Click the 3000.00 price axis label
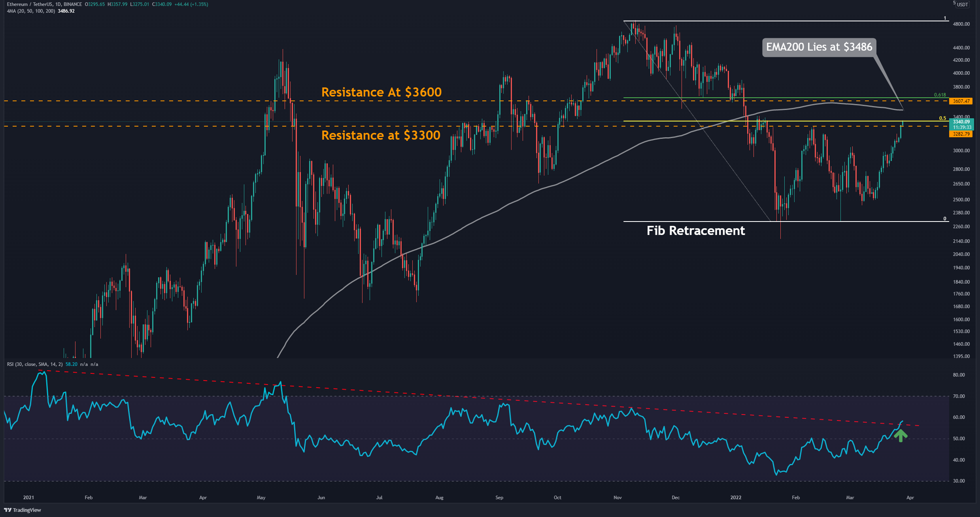980x517 pixels. click(x=961, y=151)
